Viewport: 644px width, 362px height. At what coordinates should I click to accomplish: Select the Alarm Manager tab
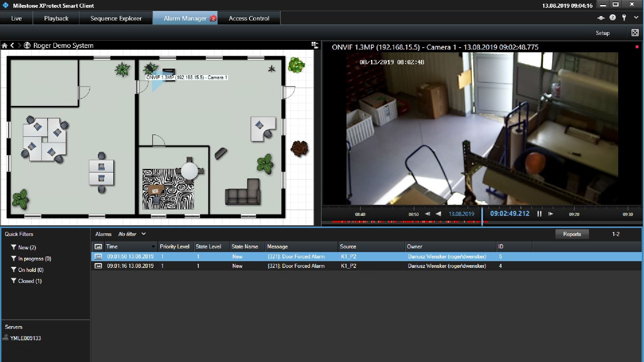pyautogui.click(x=185, y=18)
